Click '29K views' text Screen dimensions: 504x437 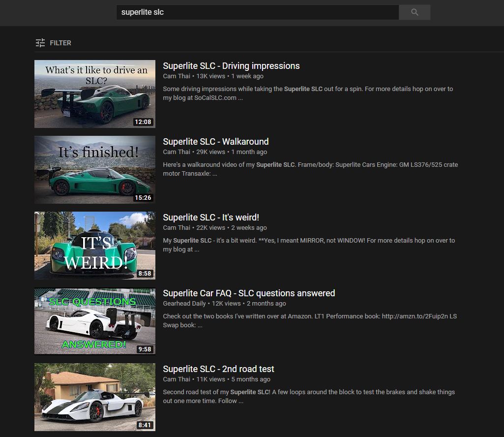211,152
